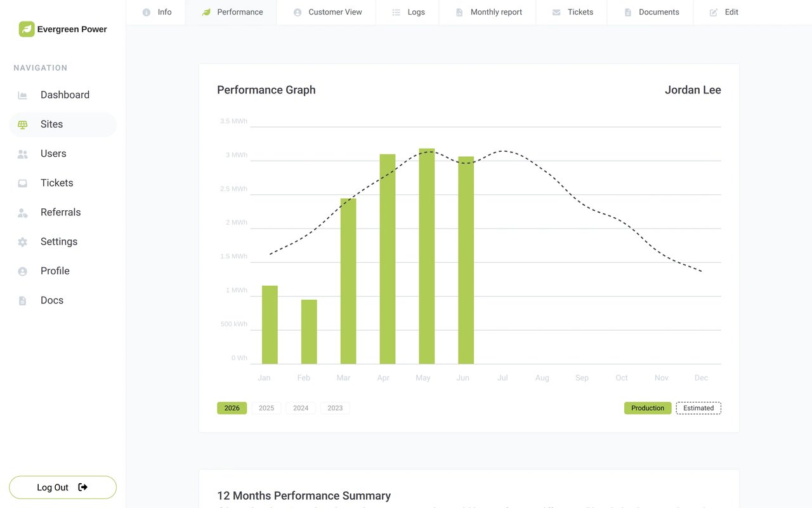The image size is (812, 508).
Task: Click the Logs list icon
Action: coord(396,12)
